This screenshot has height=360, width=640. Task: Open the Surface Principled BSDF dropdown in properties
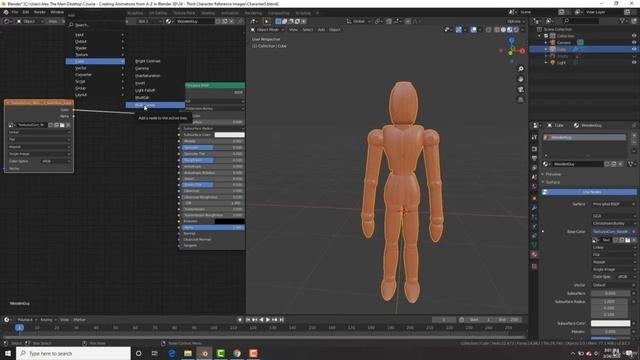pos(613,204)
